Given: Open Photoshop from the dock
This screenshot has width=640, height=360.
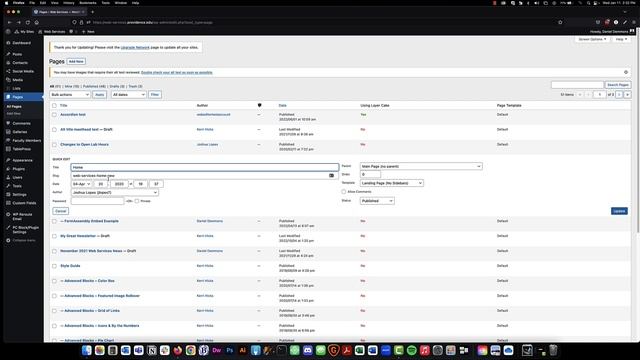Looking at the screenshot, I should [230, 350].
